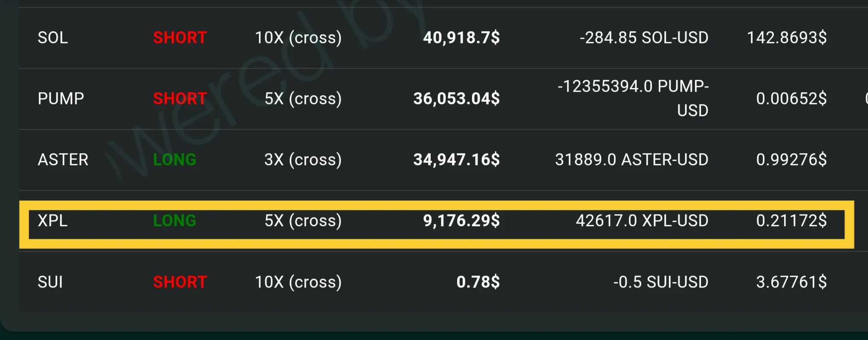Screen dimensions: 868x340
Task: Click the 42617.0 XPL-USD size
Action: pos(642,221)
